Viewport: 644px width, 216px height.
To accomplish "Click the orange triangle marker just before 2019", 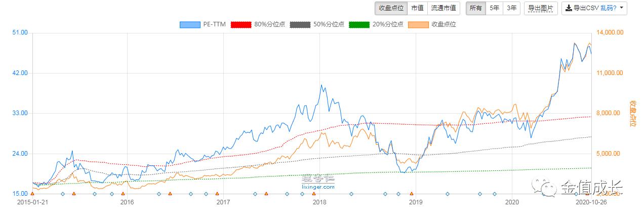I will coord(412,194).
